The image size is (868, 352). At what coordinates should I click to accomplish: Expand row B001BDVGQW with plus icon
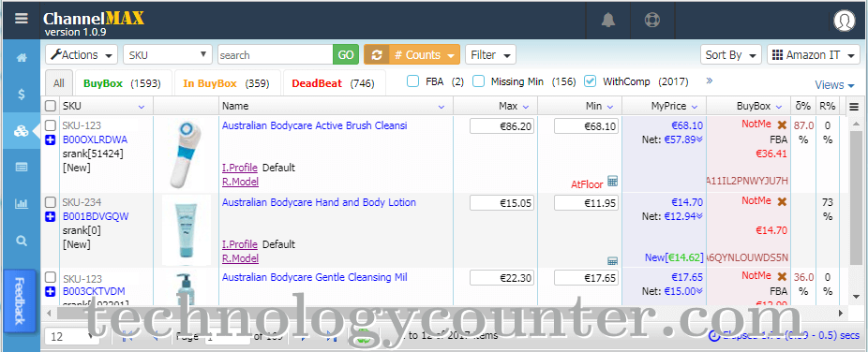pyautogui.click(x=51, y=216)
